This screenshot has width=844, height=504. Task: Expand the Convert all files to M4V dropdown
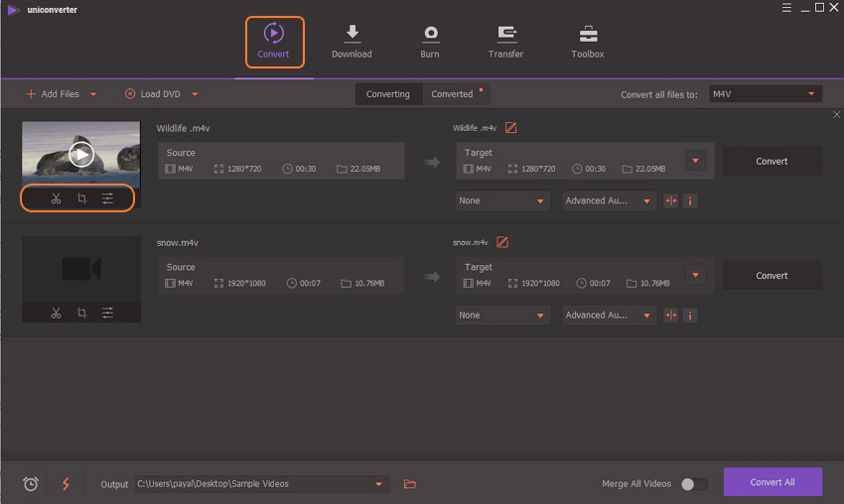[765, 94]
